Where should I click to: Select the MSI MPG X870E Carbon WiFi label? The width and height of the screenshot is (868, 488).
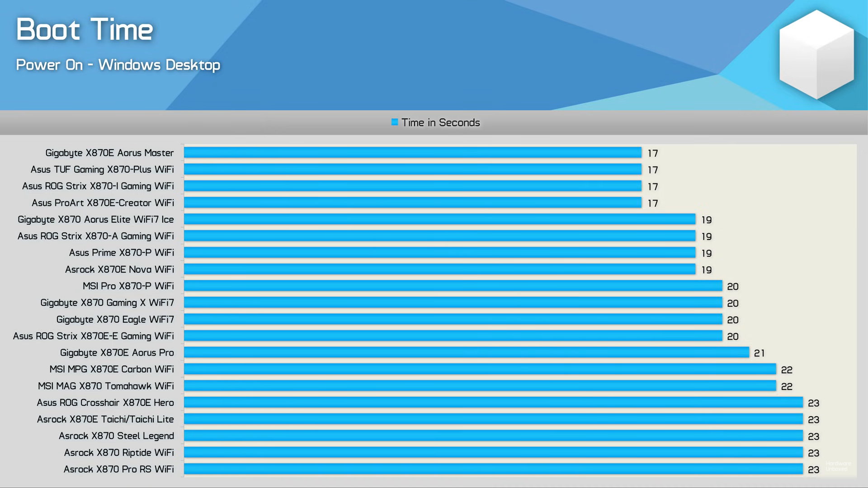(x=112, y=369)
